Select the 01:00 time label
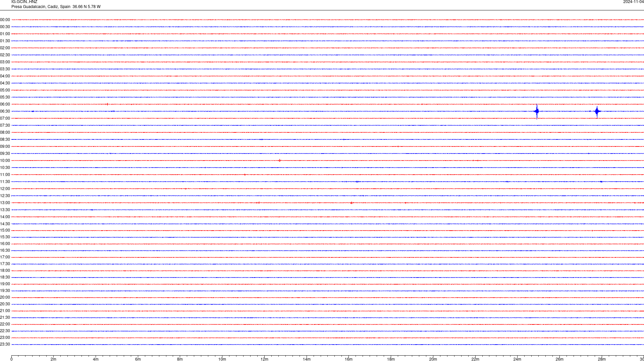The height and width of the screenshot is (362, 644). [x=5, y=34]
